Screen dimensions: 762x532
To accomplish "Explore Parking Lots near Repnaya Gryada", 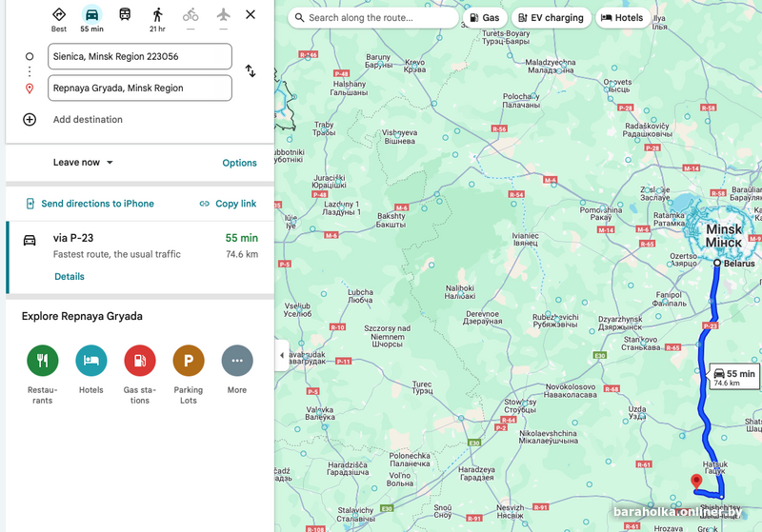I will pyautogui.click(x=189, y=361).
